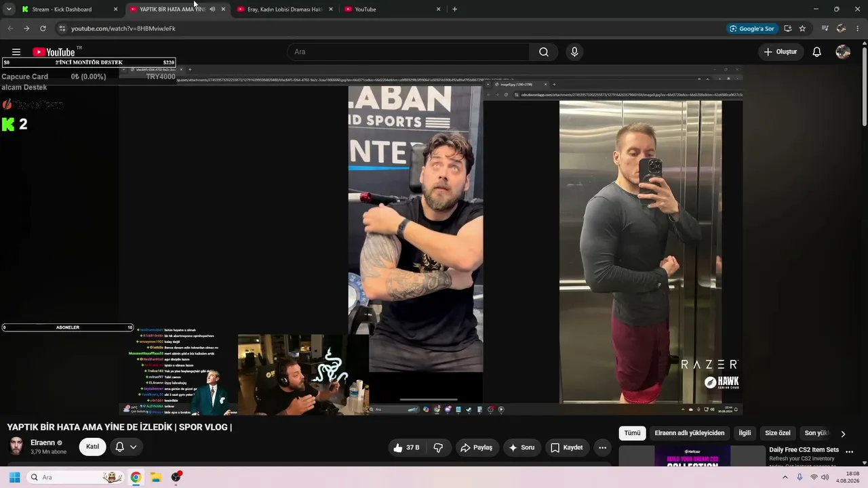
Task: Click the video title YAPTIK BİR HATA
Action: point(119,427)
